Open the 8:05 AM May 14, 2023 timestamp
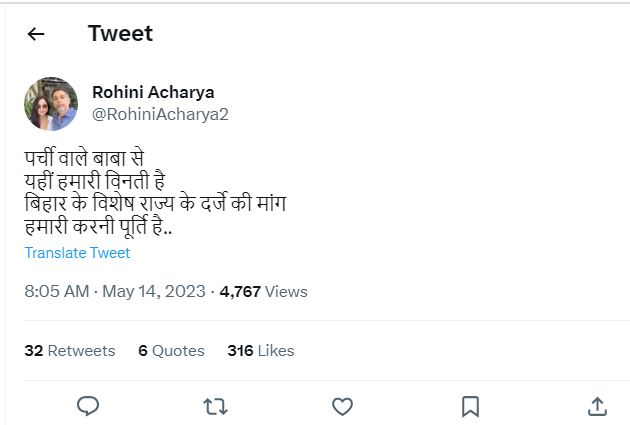 click(x=115, y=292)
